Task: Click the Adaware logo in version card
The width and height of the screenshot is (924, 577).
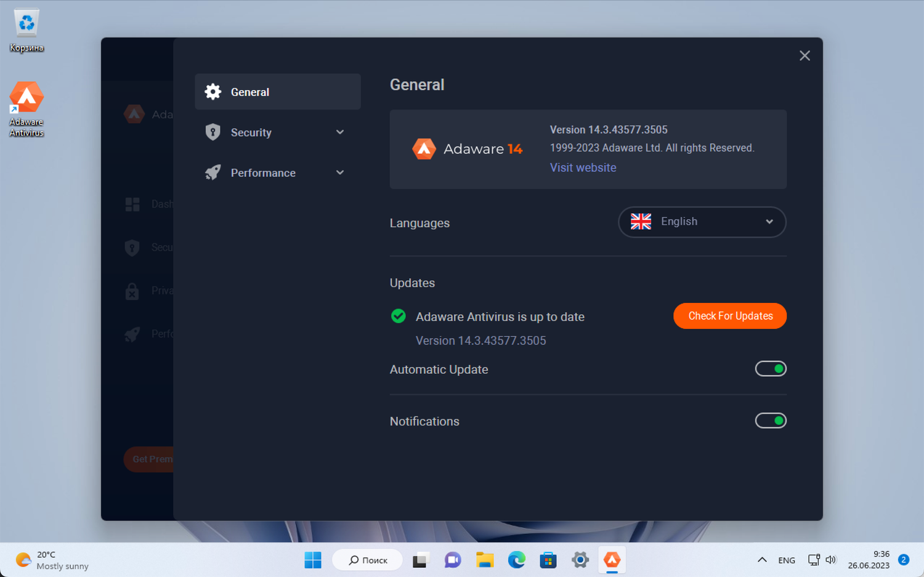Action: click(424, 149)
